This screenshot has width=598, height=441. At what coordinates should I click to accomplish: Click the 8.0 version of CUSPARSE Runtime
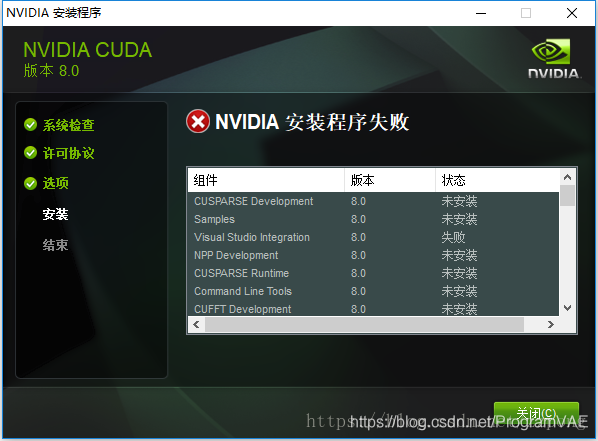pyautogui.click(x=358, y=273)
